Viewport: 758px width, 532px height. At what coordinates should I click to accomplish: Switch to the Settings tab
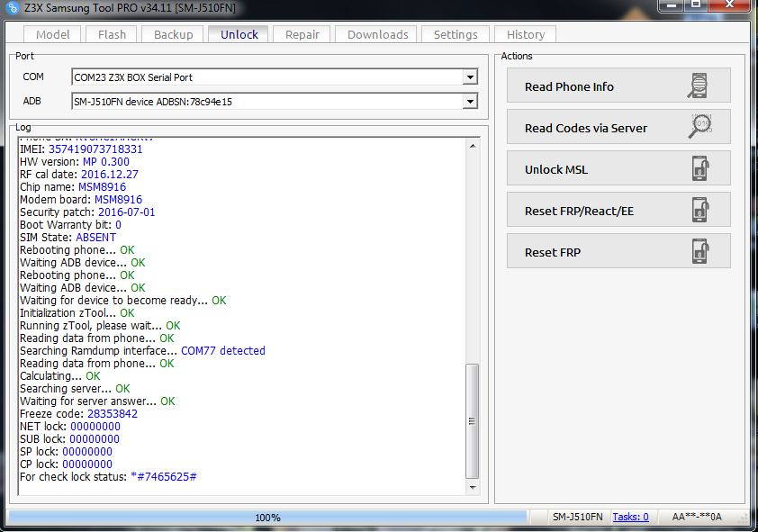[456, 35]
